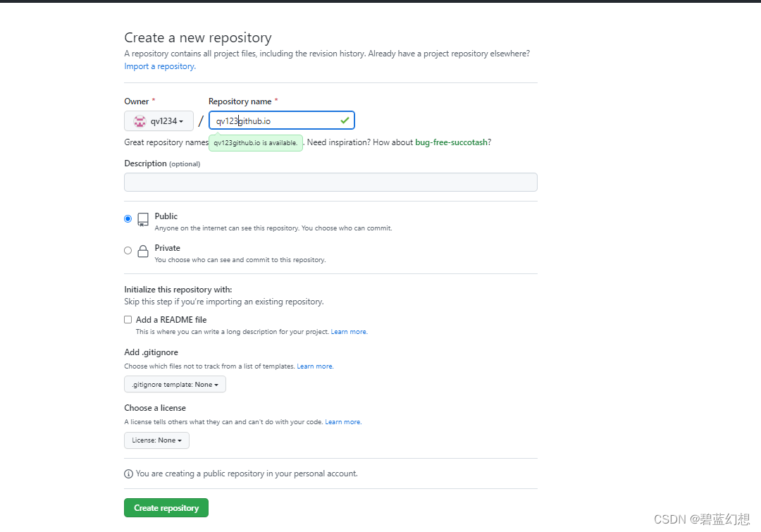Select the Private radio button
761x532 pixels.
pos(128,250)
